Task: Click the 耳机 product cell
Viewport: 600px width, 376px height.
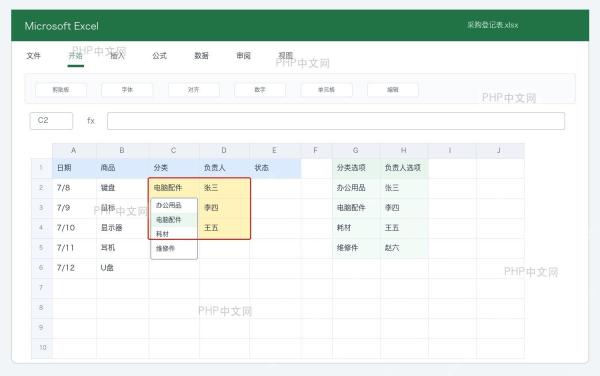Action: coord(122,248)
